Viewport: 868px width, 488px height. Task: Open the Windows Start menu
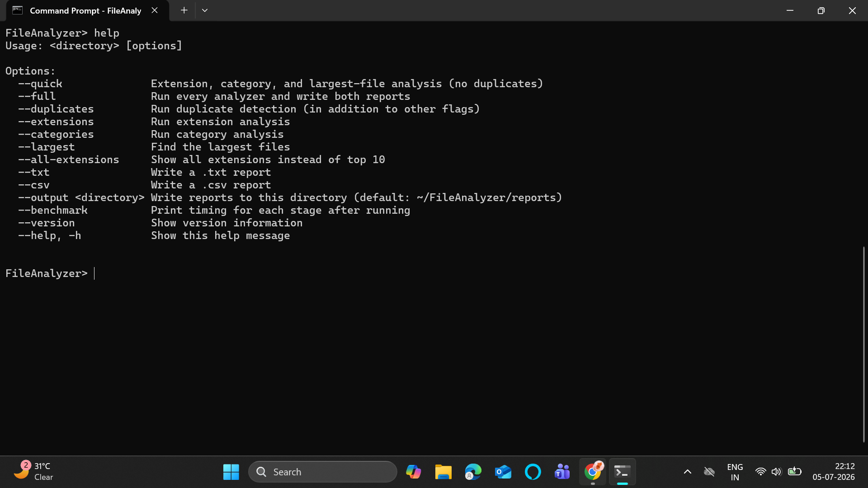(x=231, y=472)
